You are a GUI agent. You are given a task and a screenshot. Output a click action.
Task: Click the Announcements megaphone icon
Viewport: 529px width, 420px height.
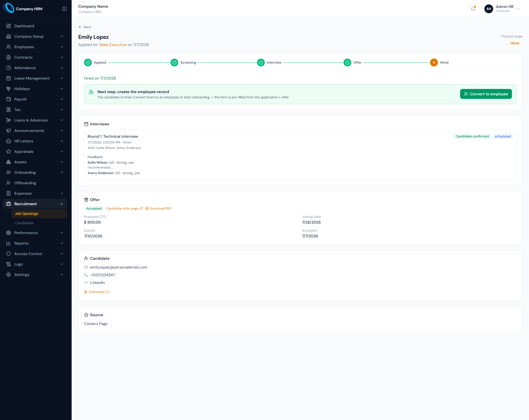[9, 131]
